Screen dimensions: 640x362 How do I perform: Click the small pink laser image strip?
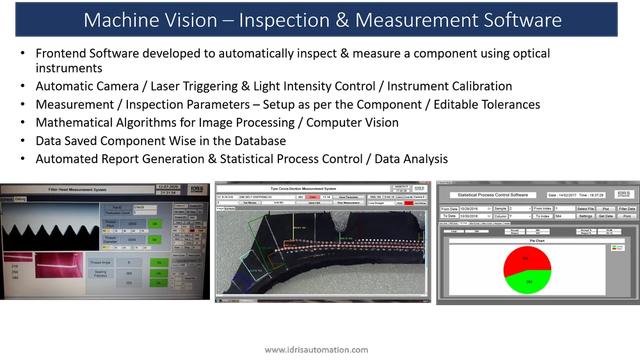pos(18,257)
